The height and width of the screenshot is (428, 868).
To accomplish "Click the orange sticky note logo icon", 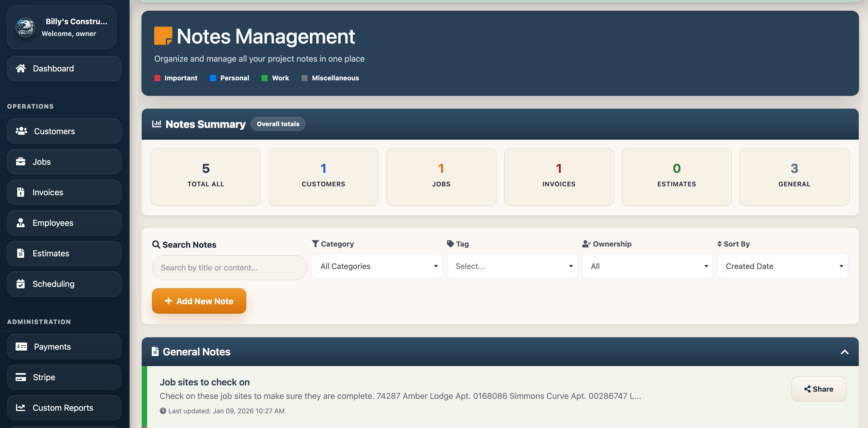I will [163, 36].
